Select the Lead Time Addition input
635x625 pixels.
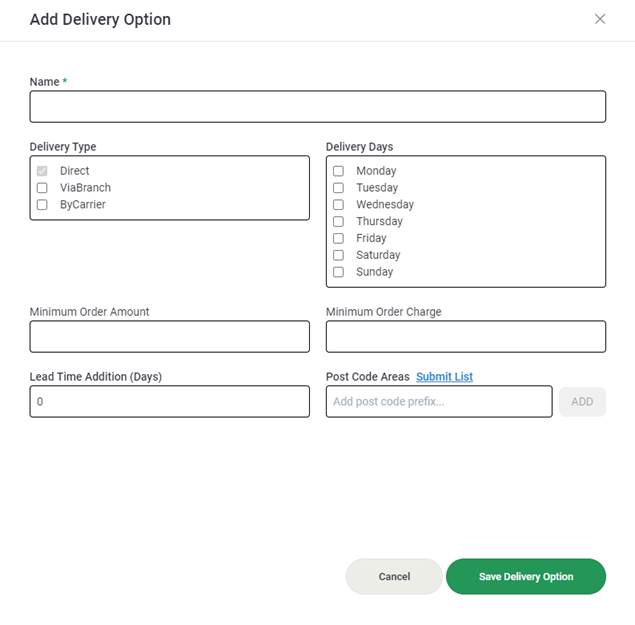(170, 401)
